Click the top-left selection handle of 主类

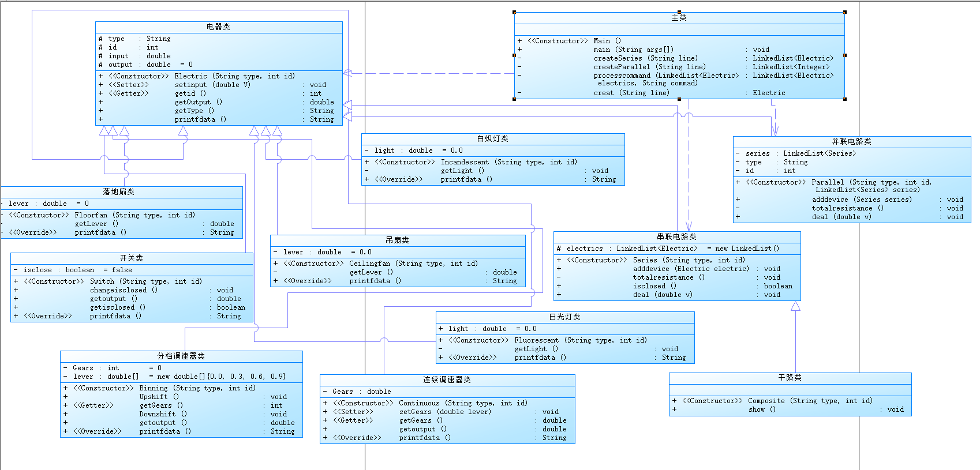click(x=514, y=12)
